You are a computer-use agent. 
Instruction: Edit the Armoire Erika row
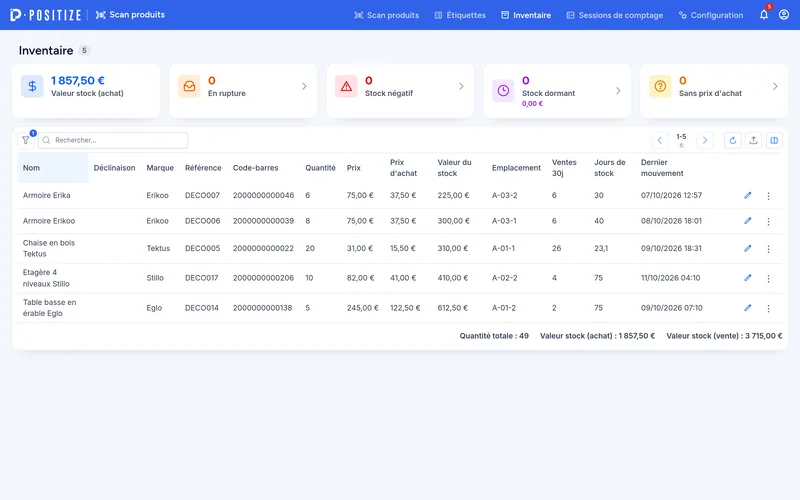click(x=747, y=195)
